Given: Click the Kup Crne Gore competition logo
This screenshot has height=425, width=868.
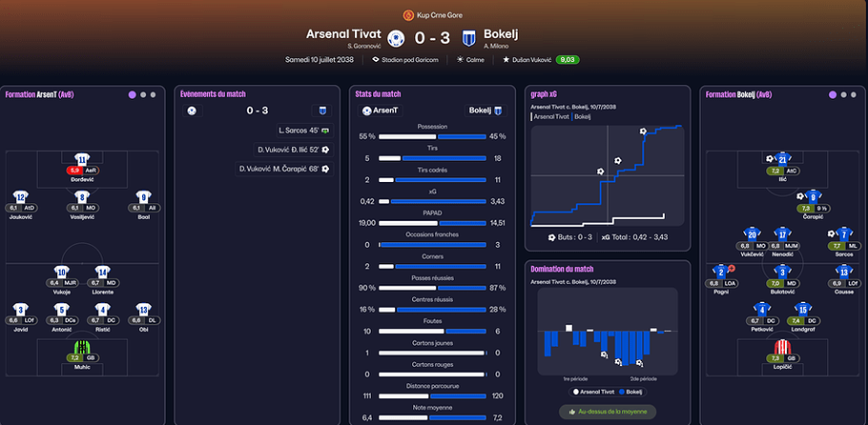Looking at the screenshot, I should tap(408, 15).
